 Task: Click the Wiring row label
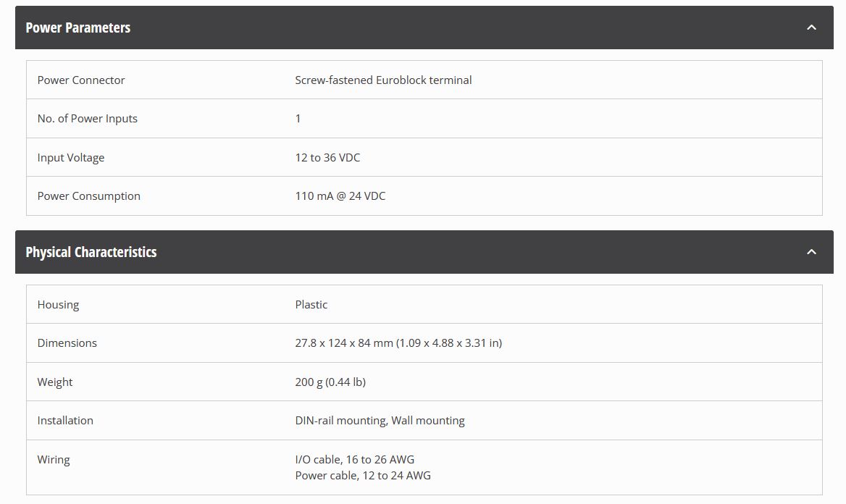(54, 459)
